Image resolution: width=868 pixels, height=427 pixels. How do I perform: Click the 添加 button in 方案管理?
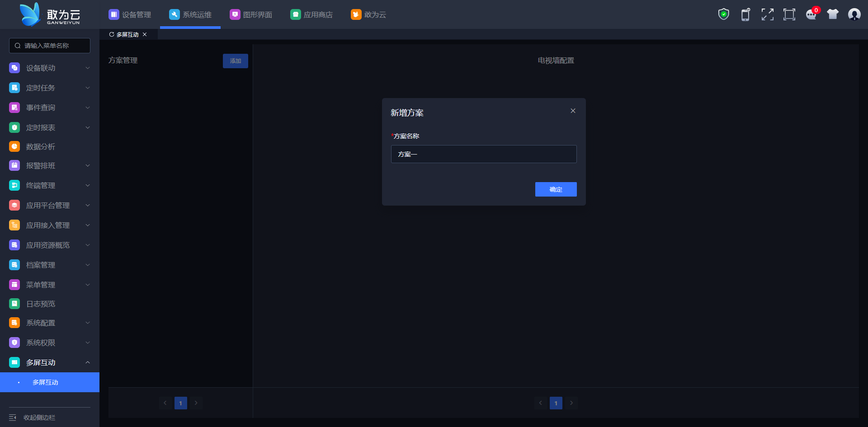(x=236, y=61)
